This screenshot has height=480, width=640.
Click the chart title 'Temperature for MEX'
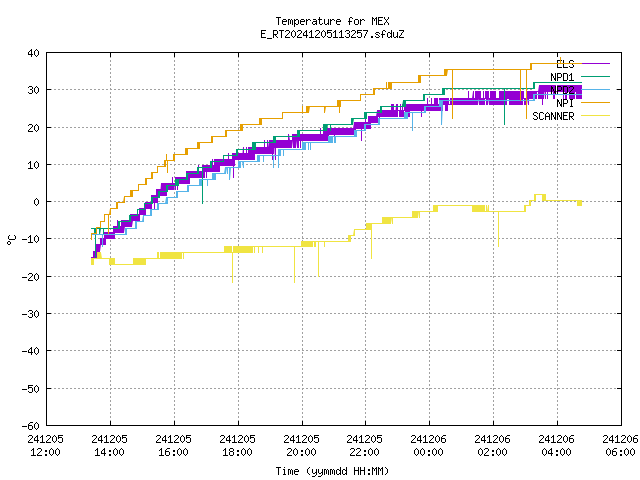[332, 21]
